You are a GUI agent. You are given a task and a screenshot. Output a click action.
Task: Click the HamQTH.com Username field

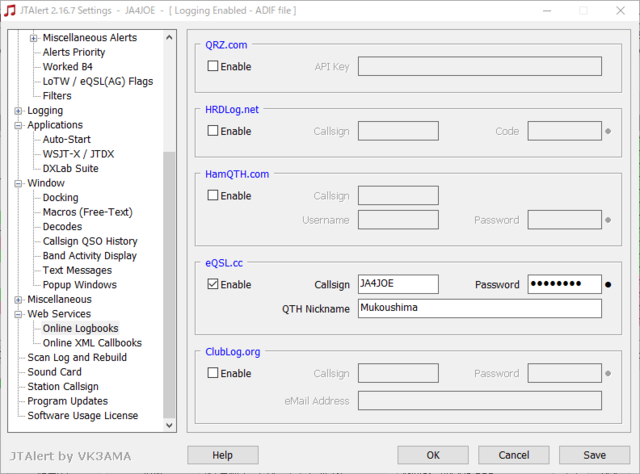tap(398, 220)
